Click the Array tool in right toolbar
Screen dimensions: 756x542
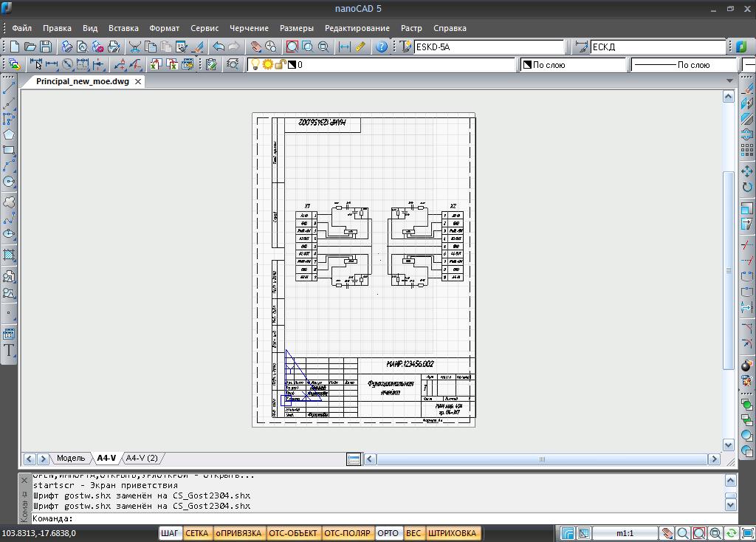tap(747, 150)
